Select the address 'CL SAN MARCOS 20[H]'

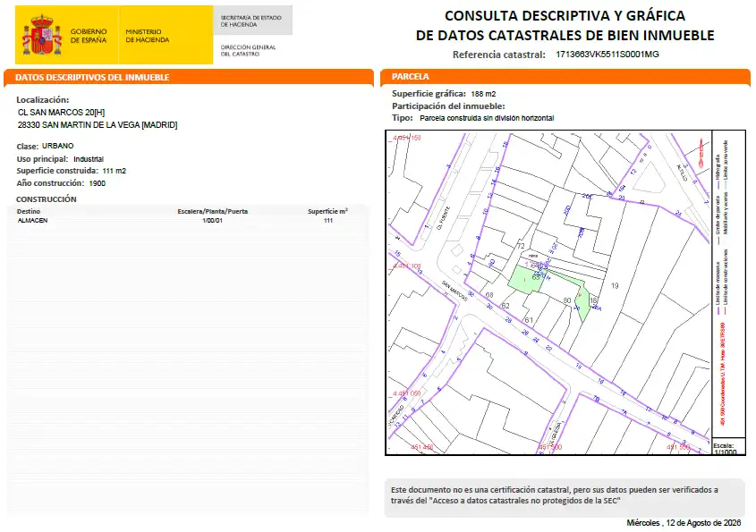[x=61, y=113]
